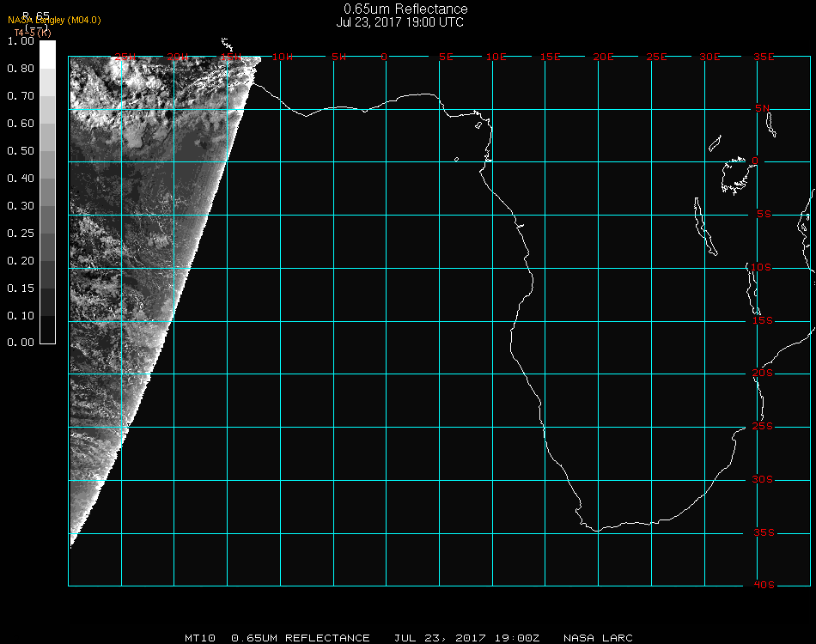816x644 pixels.
Task: Click the 10W longitude label
Action: pos(283,57)
